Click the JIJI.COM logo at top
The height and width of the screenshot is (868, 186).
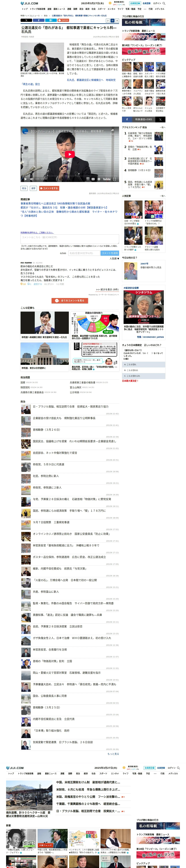click(29, 3)
